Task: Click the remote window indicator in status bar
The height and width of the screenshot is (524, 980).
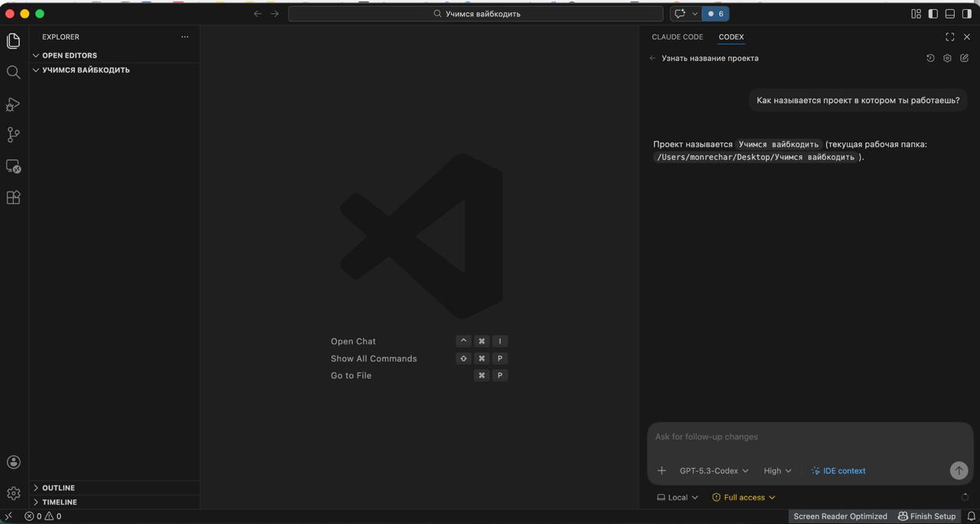Action: pyautogui.click(x=8, y=516)
